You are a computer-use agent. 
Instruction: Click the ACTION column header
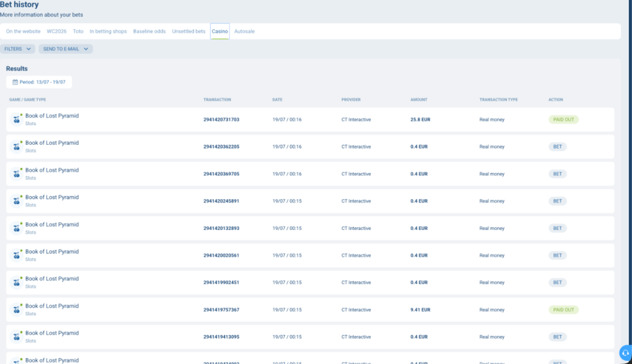[x=556, y=100]
